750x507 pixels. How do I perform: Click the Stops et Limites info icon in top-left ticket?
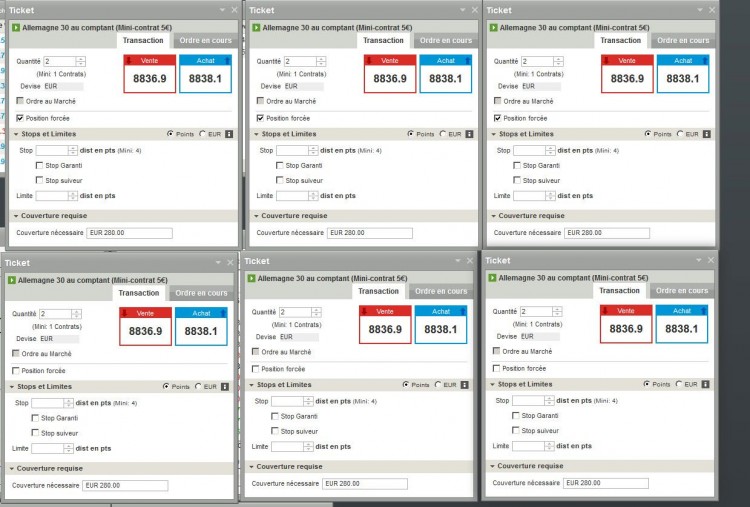click(229, 134)
